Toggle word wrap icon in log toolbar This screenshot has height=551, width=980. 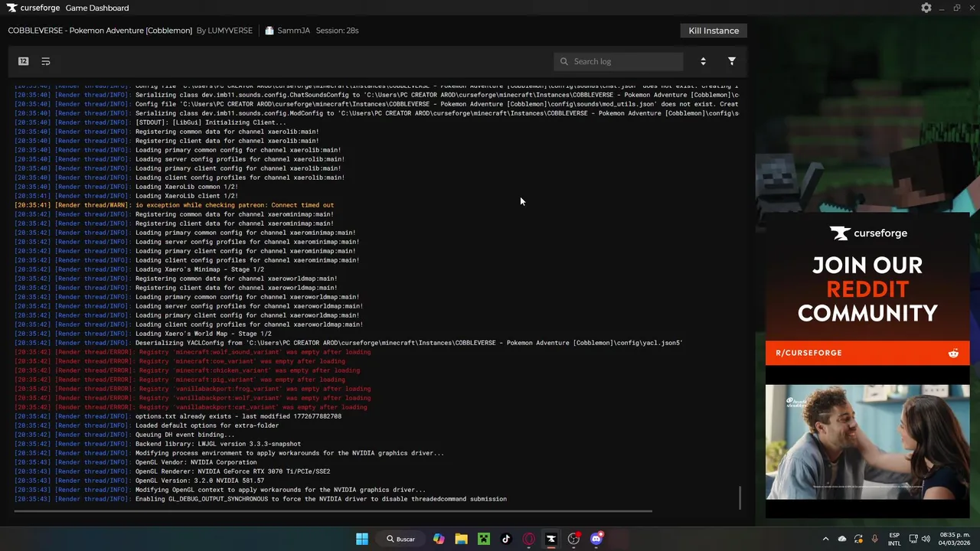click(46, 61)
